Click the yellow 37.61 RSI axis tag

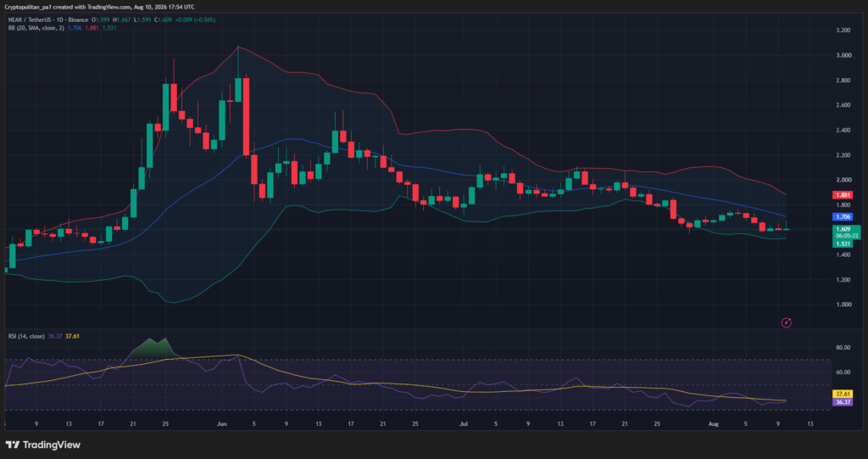pos(843,395)
